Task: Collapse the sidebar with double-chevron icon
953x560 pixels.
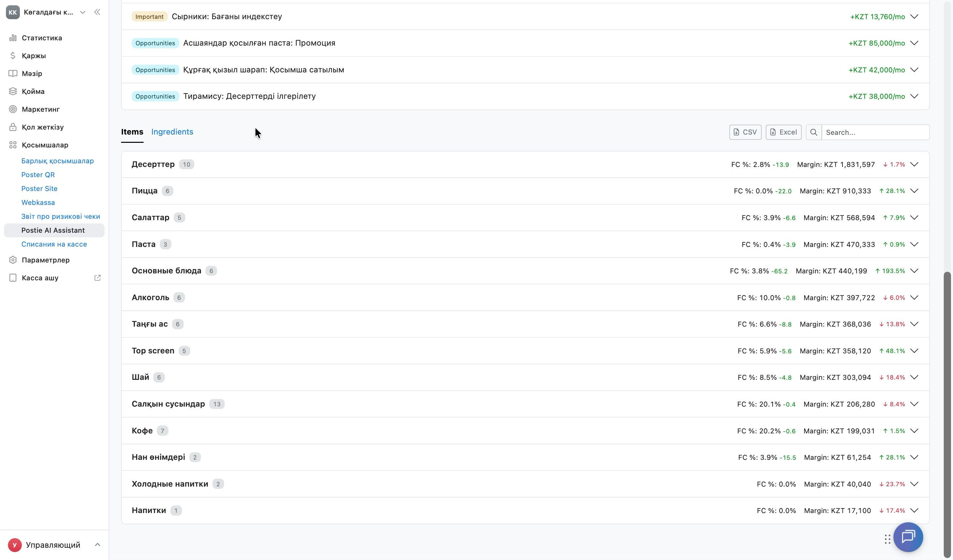Action: (x=97, y=12)
